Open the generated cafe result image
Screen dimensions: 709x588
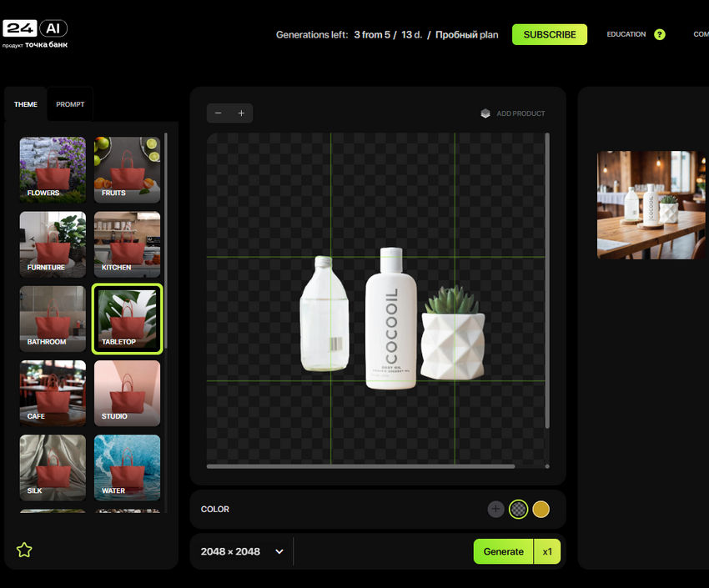[x=651, y=204]
